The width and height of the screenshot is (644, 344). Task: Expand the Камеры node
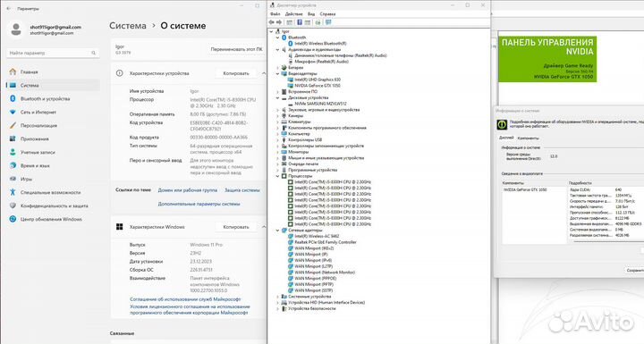coord(277,116)
